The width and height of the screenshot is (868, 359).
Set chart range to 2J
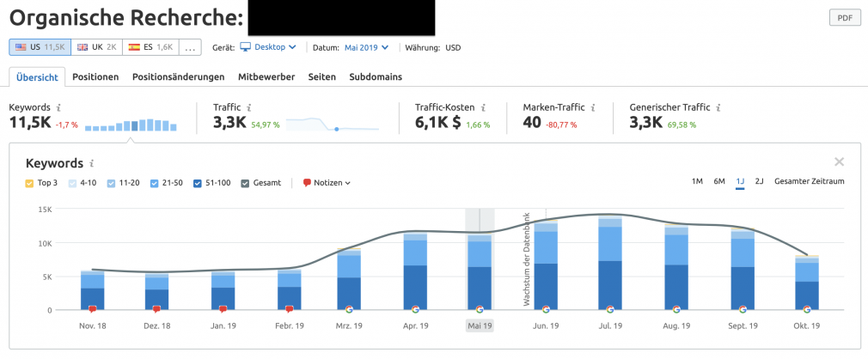[x=759, y=181]
